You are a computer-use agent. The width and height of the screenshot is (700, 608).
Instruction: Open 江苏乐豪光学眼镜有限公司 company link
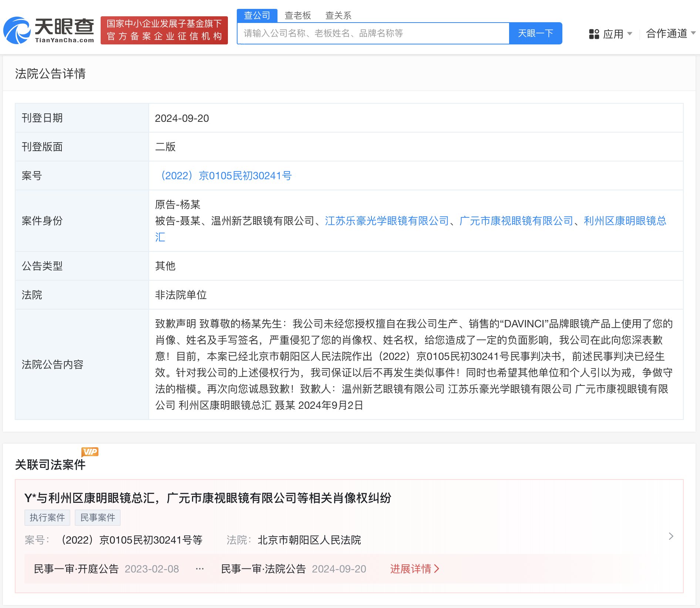tap(387, 221)
